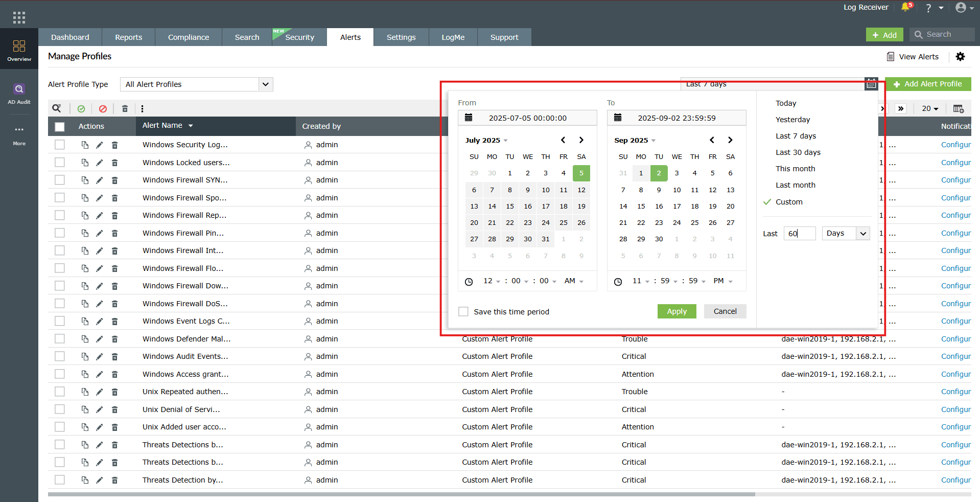Image resolution: width=980 pixels, height=502 pixels.
Task: Open the notifications bell icon
Action: pos(906,7)
